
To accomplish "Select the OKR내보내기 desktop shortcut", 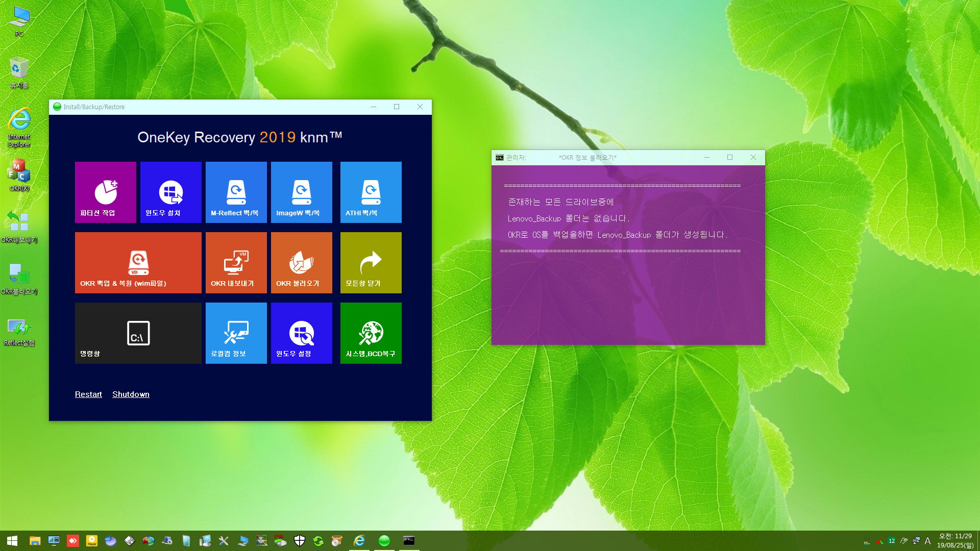I will click(19, 227).
